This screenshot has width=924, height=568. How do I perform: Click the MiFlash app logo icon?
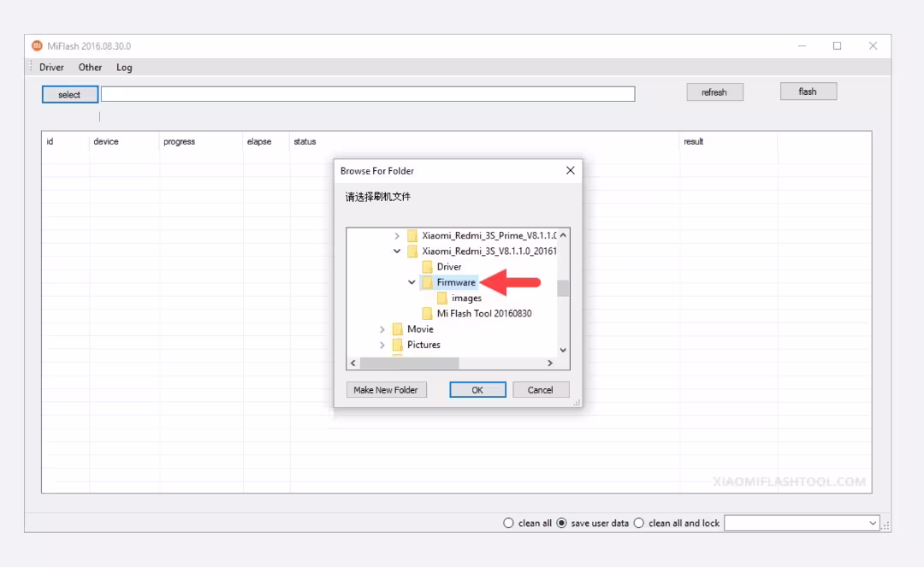pos(37,45)
